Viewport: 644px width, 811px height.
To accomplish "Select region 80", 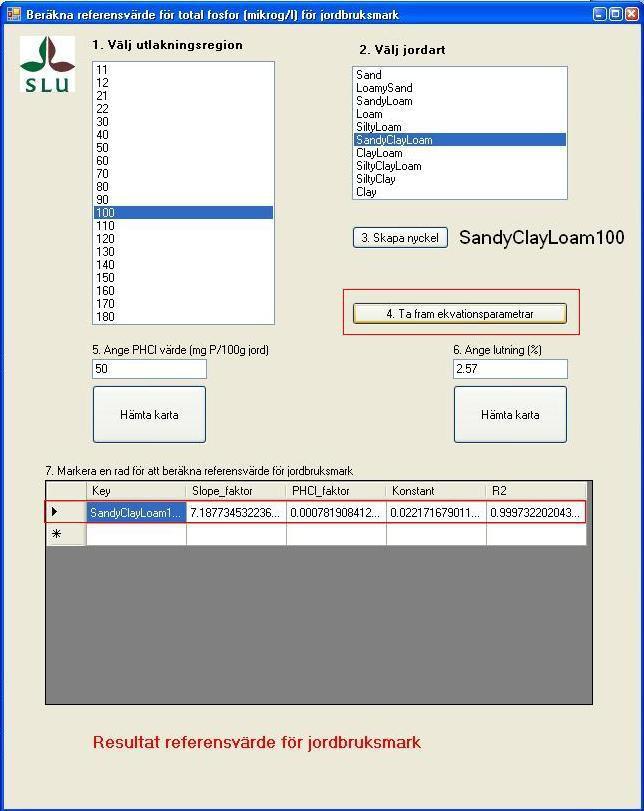I will 183,187.
